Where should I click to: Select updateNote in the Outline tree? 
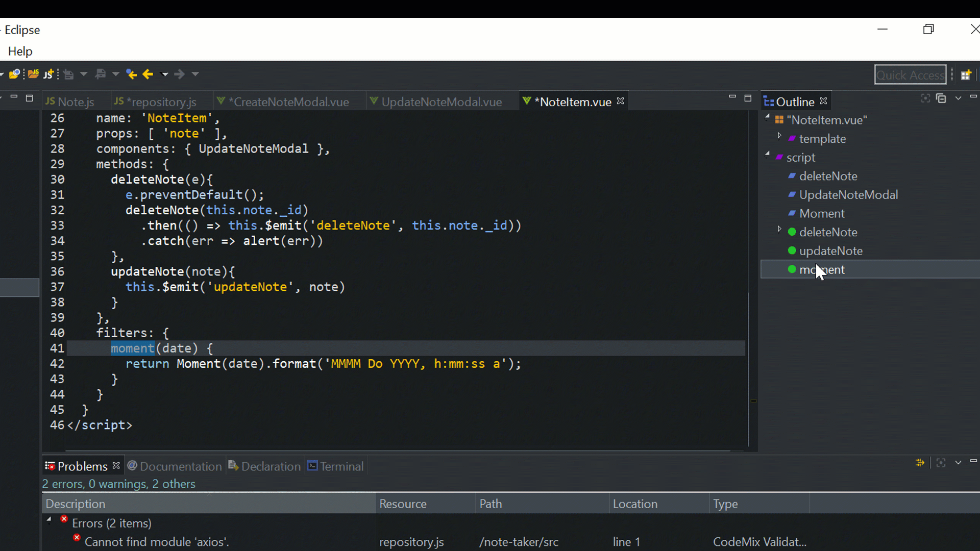pyautogui.click(x=830, y=251)
